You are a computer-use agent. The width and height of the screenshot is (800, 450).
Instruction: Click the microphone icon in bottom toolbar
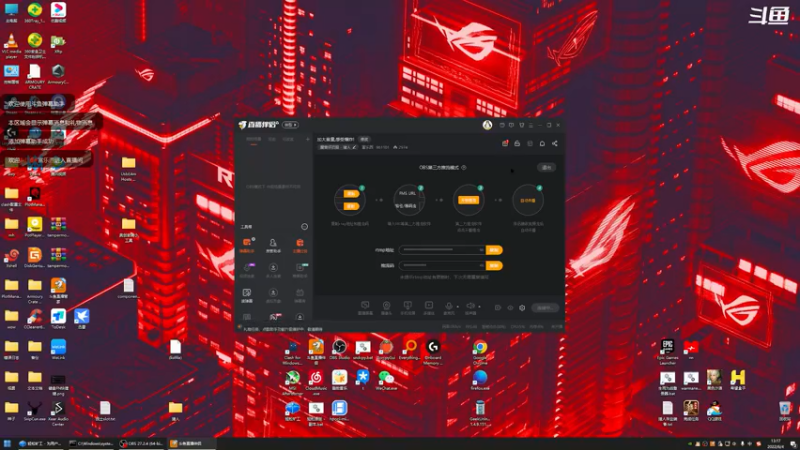coord(448,307)
